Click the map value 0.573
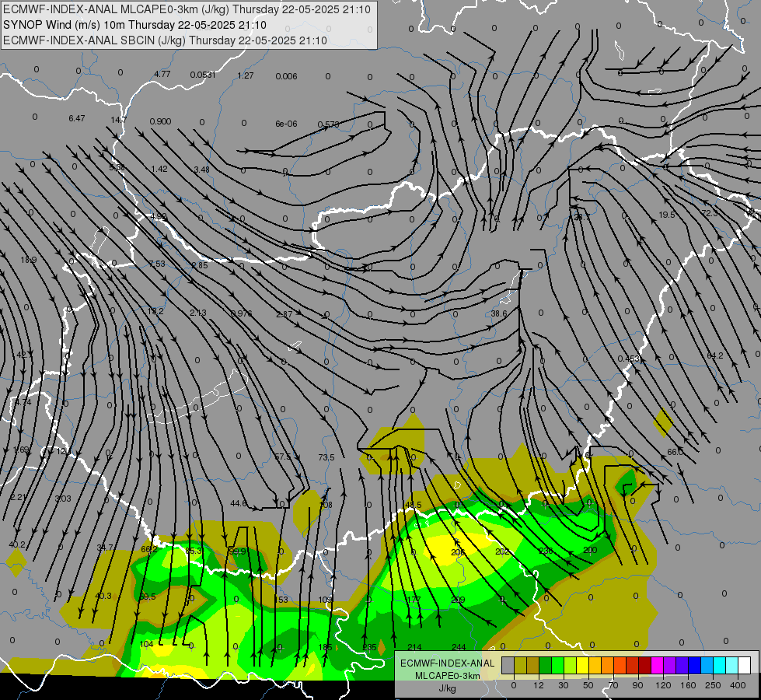Viewport: 761px width, 700px height. (328, 124)
